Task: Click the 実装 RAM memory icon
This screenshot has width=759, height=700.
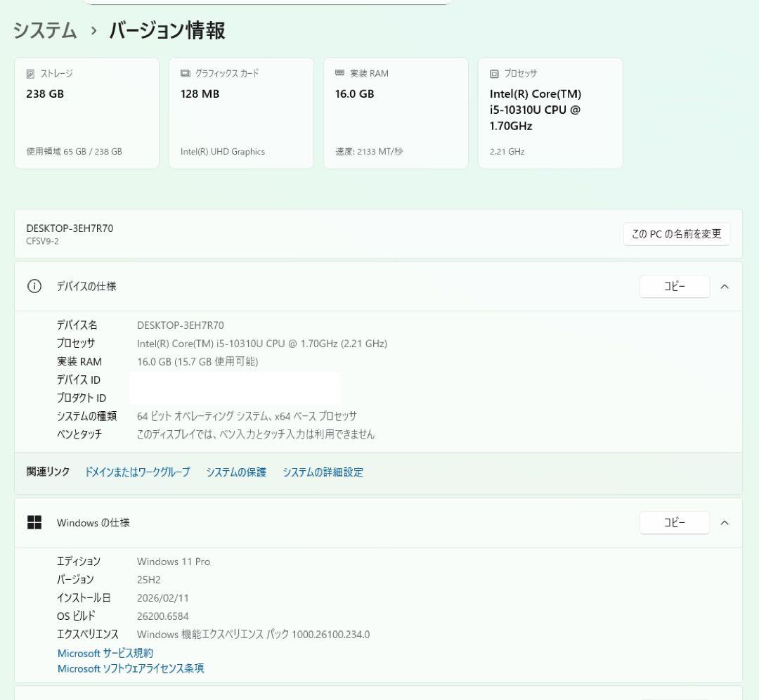Action: (339, 73)
